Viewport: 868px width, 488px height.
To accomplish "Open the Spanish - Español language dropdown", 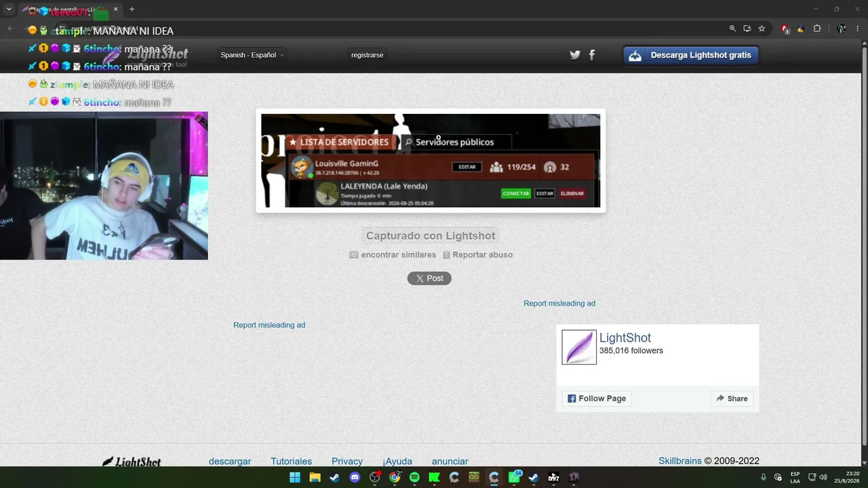I will [x=252, y=55].
